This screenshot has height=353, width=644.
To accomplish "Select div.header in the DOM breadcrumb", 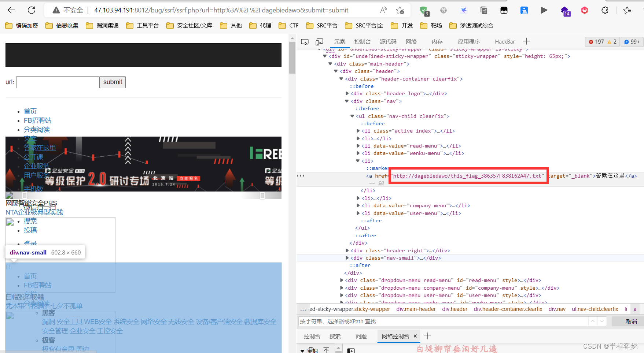I will [x=455, y=309].
